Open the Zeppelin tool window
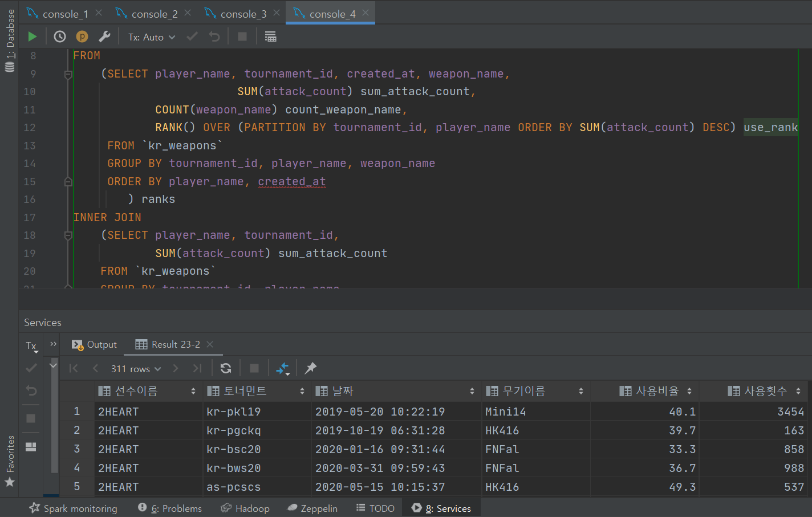This screenshot has height=517, width=812. pos(312,508)
